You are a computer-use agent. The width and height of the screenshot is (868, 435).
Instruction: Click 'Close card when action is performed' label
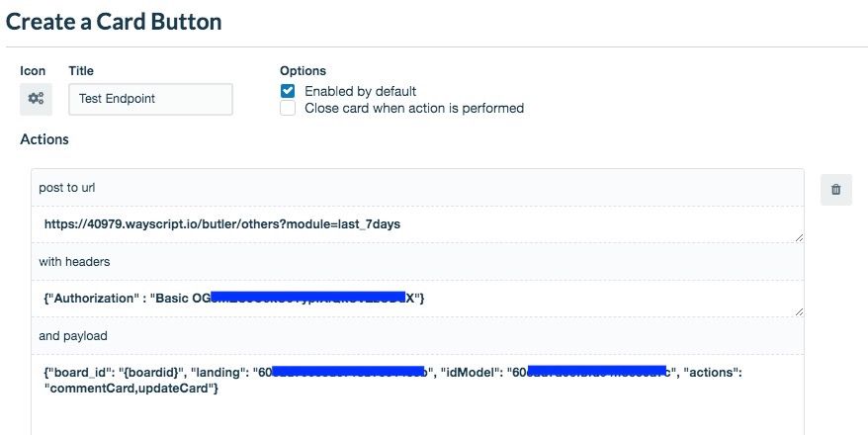(414, 108)
